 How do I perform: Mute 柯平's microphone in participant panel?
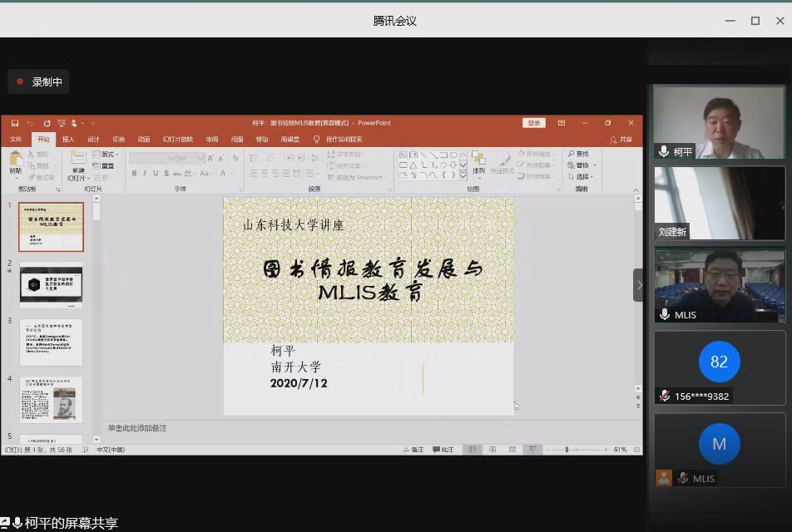663,152
